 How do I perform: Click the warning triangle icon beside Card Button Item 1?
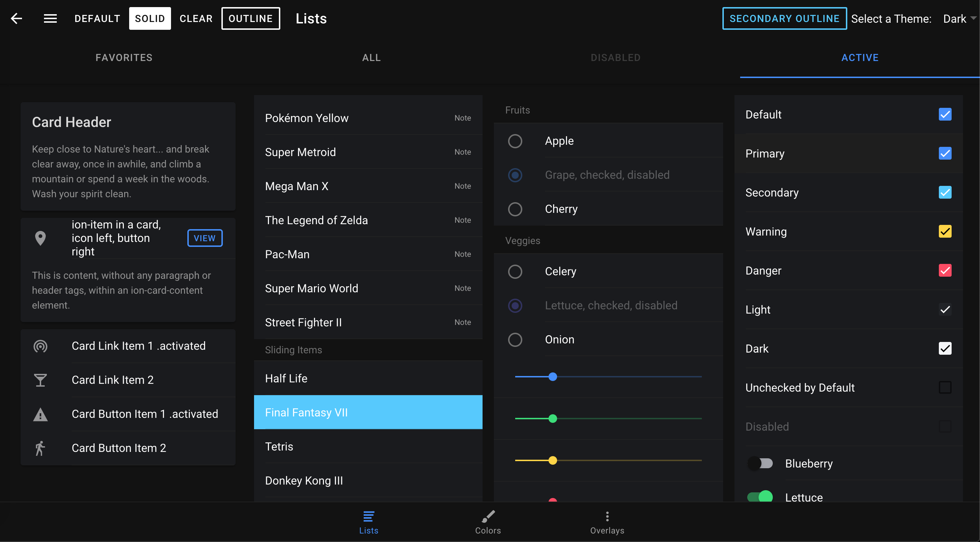40,414
